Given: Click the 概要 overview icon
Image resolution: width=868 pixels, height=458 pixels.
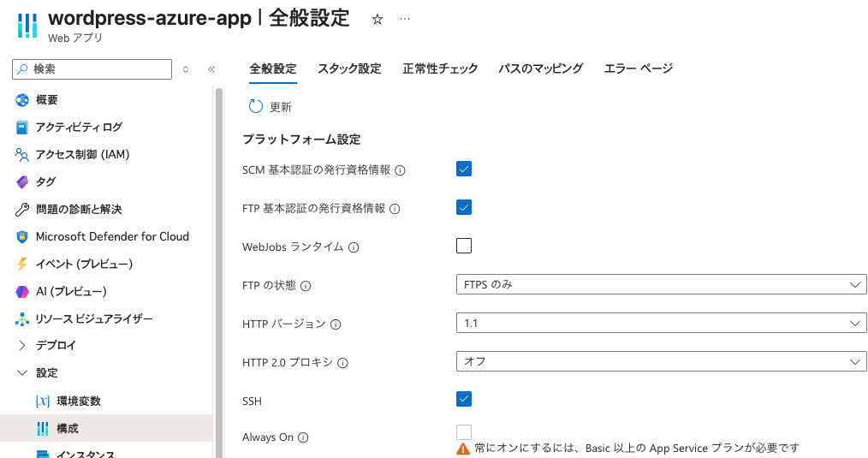Looking at the screenshot, I should coord(22,99).
